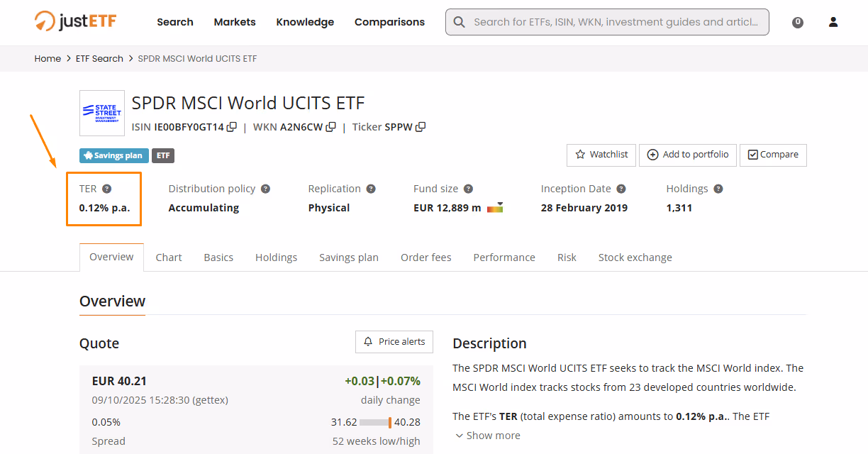This screenshot has width=868, height=454.
Task: Copy the ticker SPPW
Action: (421, 127)
